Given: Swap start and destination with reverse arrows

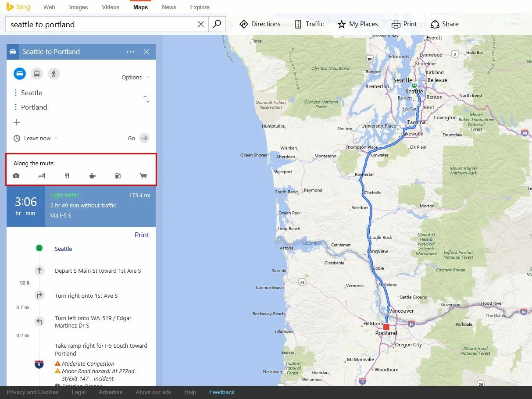Looking at the screenshot, I should point(146,99).
